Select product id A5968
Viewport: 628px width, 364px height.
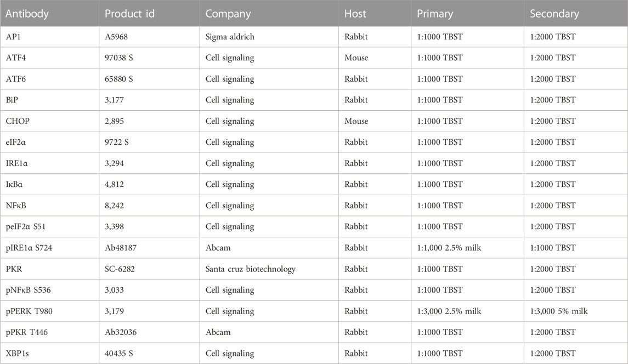click(149, 37)
